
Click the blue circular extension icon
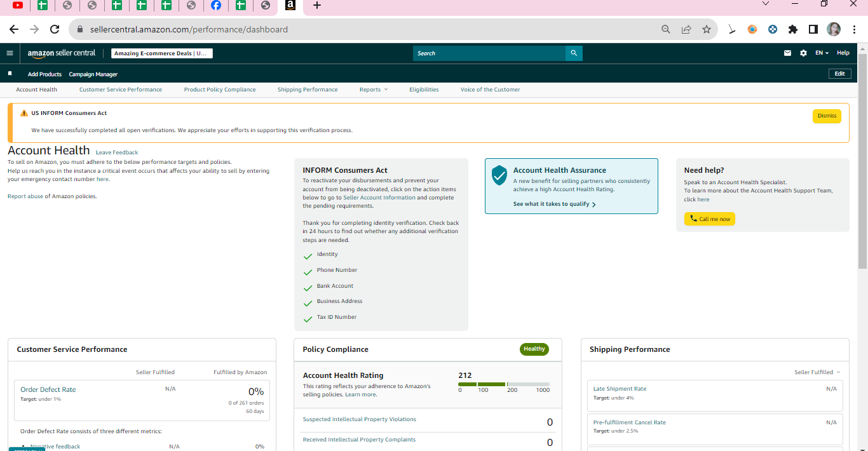point(773,29)
